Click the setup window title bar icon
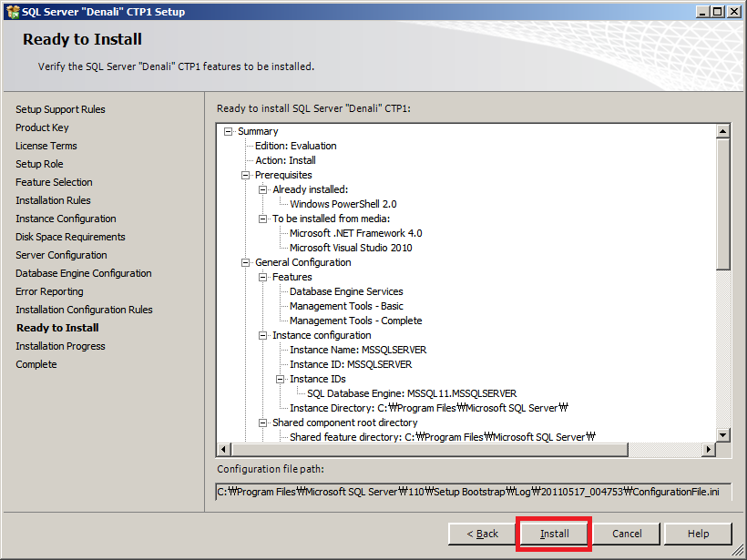 tap(13, 12)
